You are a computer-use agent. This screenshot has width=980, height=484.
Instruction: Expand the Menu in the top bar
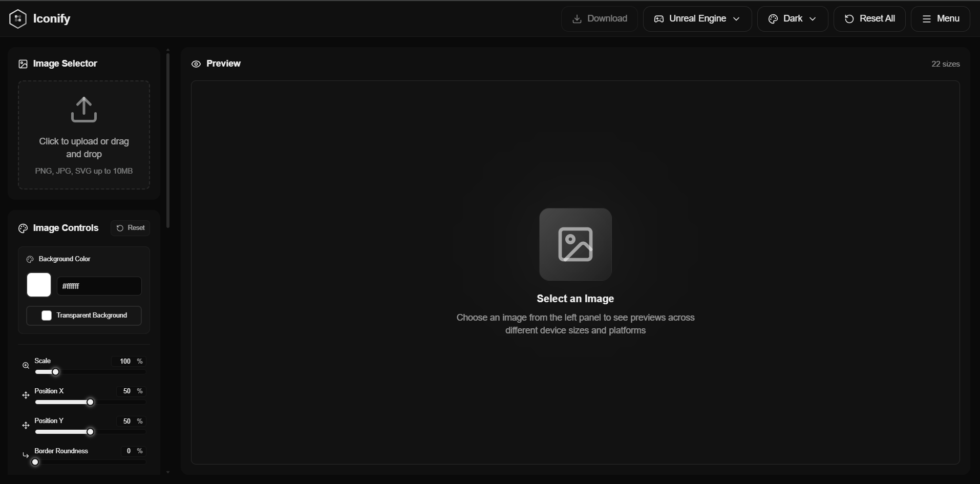point(941,18)
